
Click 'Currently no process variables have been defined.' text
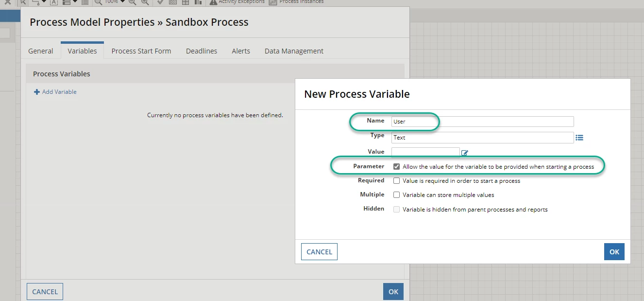[x=215, y=115]
